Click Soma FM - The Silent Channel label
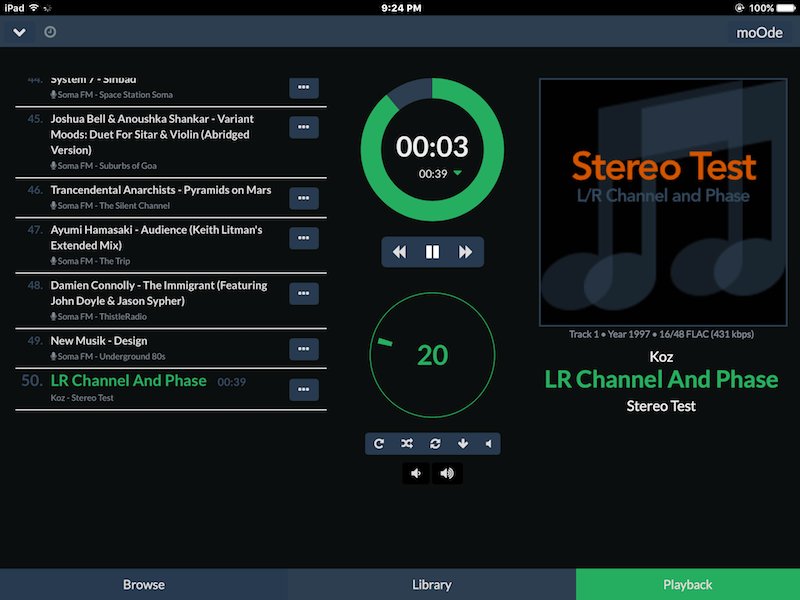800x600 pixels. (110, 206)
